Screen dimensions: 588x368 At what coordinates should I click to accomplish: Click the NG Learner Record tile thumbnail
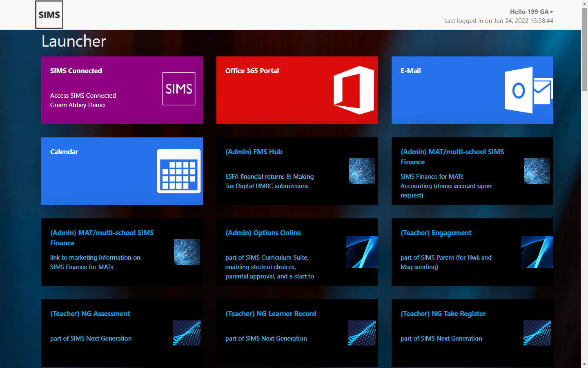coord(362,333)
